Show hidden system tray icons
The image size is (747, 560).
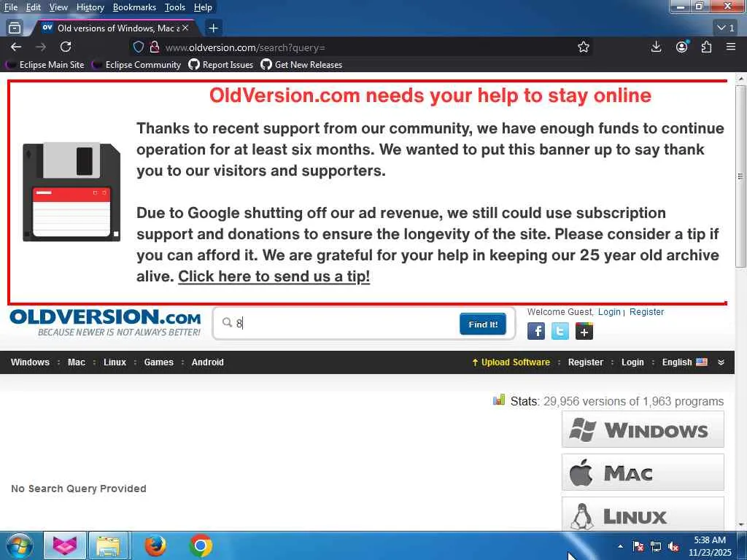click(x=620, y=546)
